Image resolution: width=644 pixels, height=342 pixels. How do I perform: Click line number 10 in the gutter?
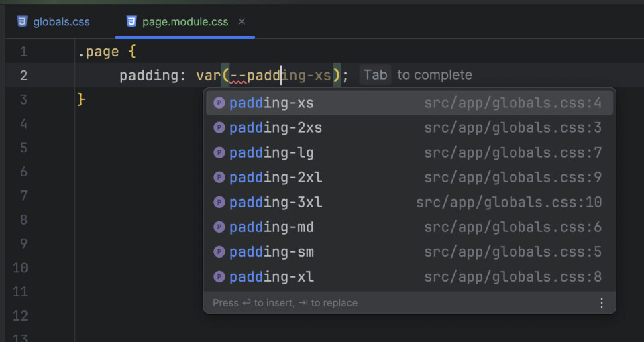click(x=20, y=268)
